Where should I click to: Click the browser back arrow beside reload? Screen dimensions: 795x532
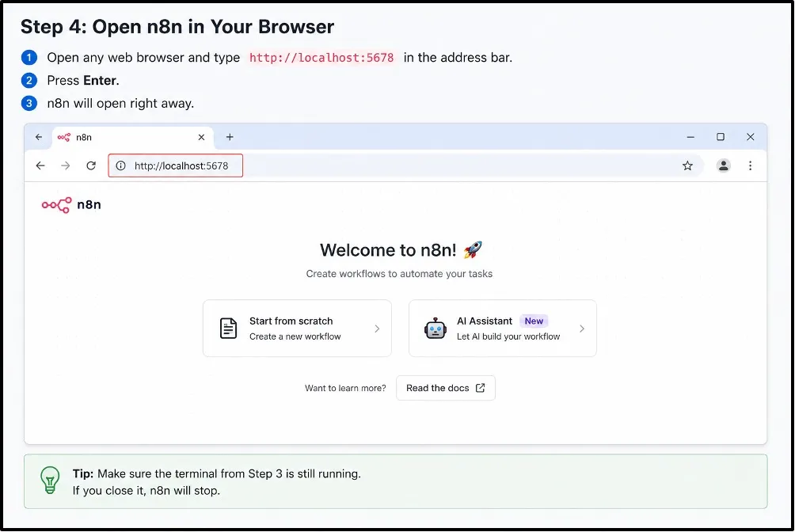(x=40, y=165)
